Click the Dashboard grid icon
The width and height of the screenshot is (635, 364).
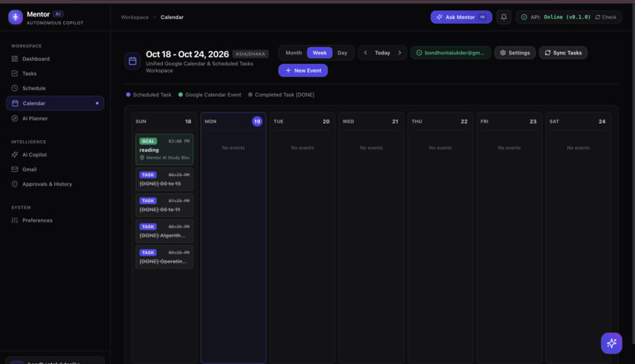(15, 59)
